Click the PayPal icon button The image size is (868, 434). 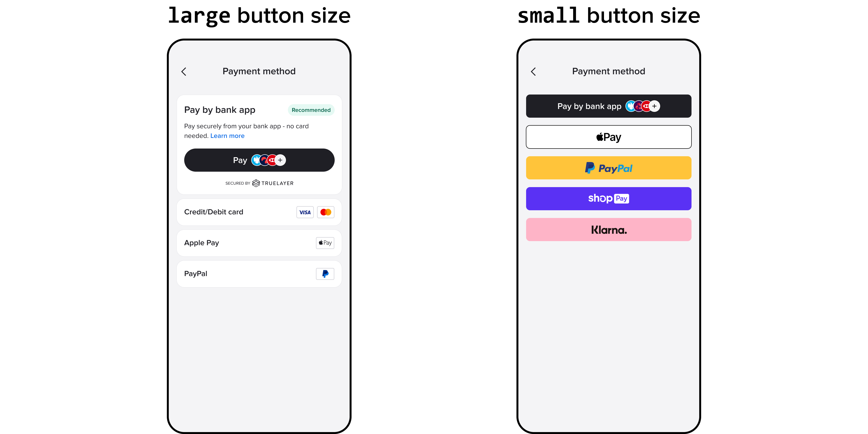325,273
